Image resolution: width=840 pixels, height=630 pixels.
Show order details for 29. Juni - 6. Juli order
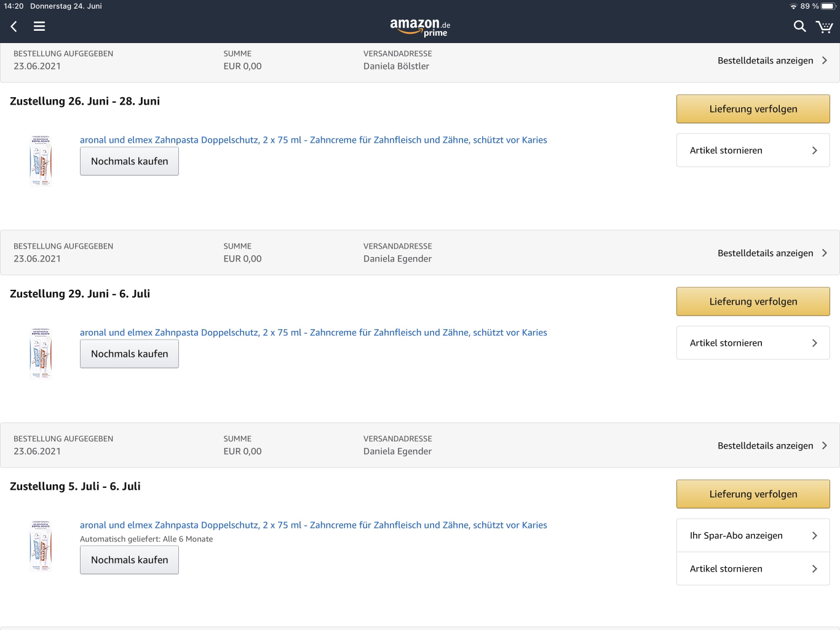pyautogui.click(x=772, y=253)
